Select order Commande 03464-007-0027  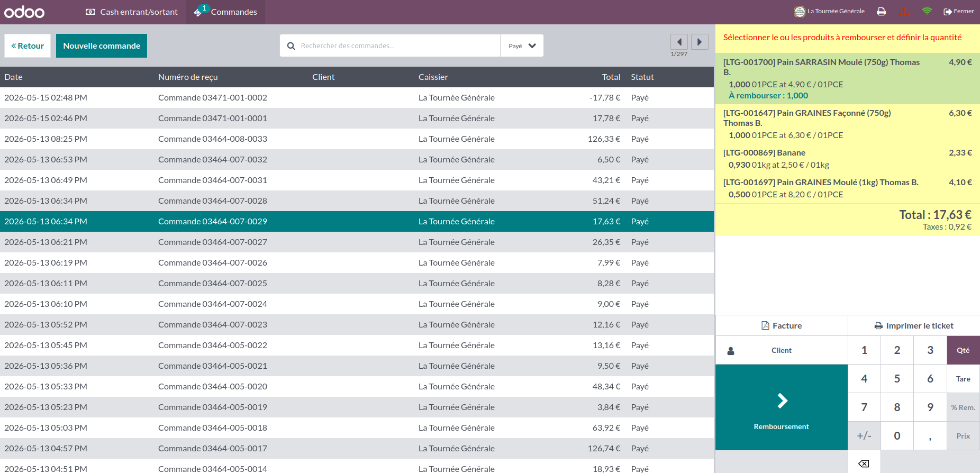(x=357, y=242)
